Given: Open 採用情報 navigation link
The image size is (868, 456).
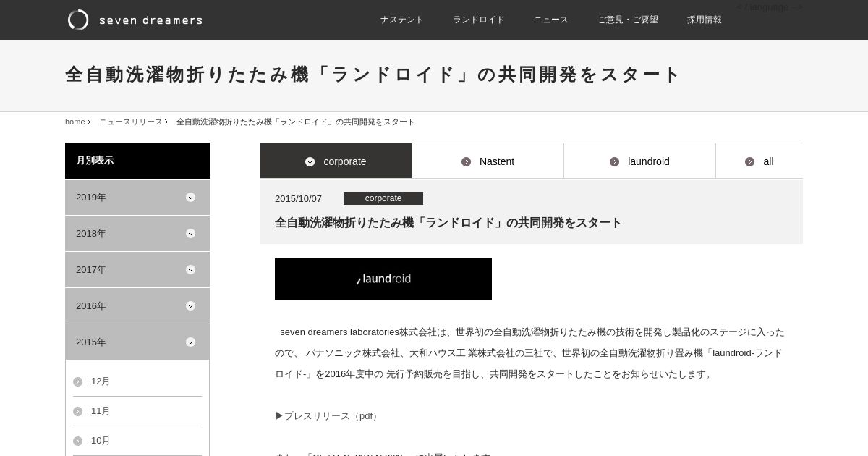Looking at the screenshot, I should tap(705, 20).
